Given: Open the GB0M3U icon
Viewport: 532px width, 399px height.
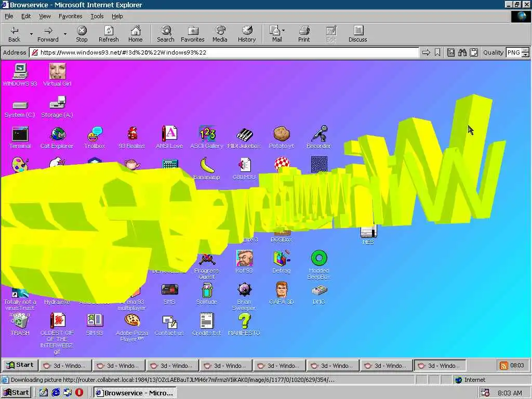Looking at the screenshot, I should coord(244,169).
